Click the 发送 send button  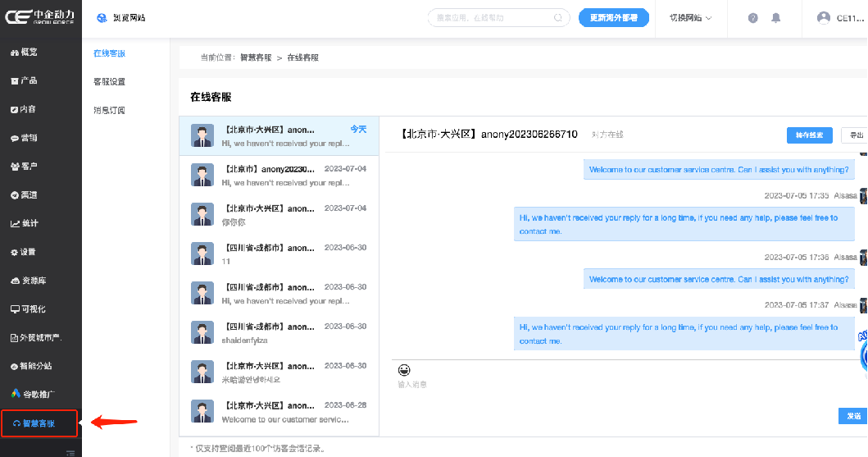point(853,416)
